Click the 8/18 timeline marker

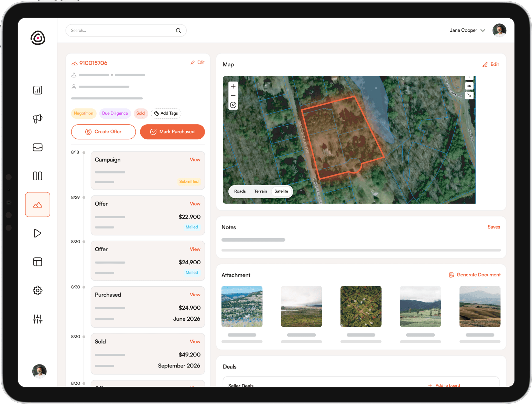84,152
